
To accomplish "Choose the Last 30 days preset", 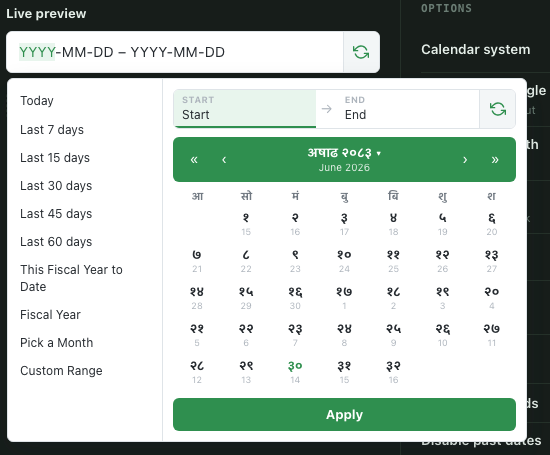I will click(x=56, y=186).
